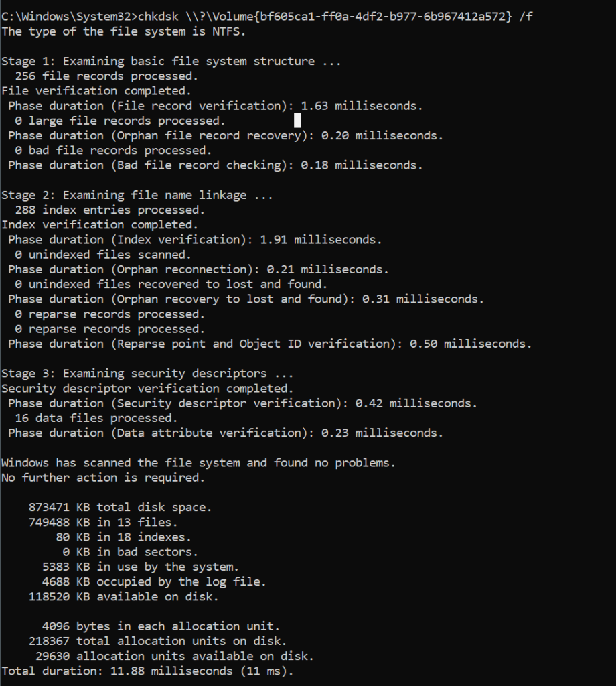Click '16 data files processed' text
This screenshot has height=686, width=616.
(96, 418)
